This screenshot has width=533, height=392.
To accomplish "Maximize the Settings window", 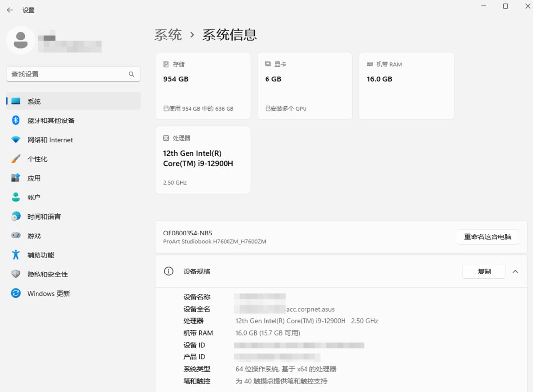I will (505, 6).
